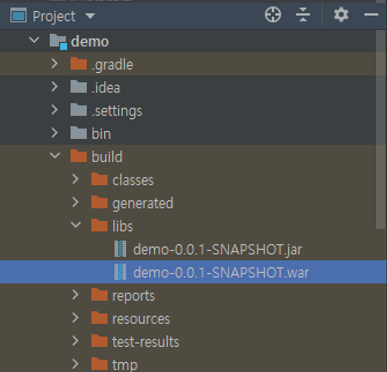Click Select Opened File crosshair icon
This screenshot has height=372, width=387.
point(273,15)
